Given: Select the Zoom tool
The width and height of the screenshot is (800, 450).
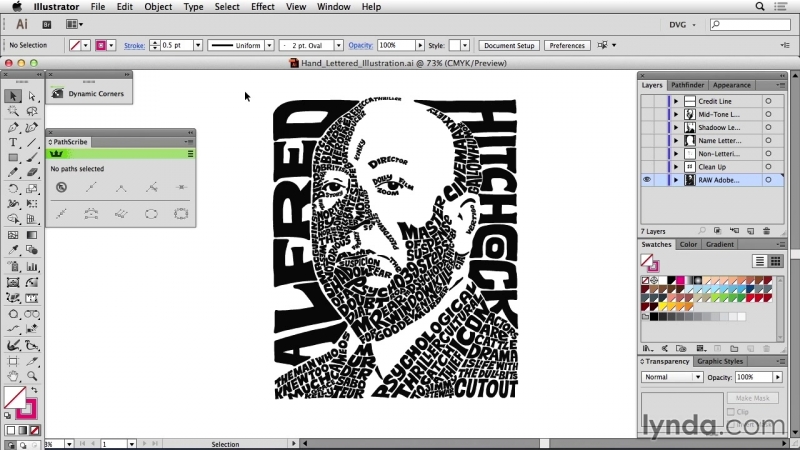Looking at the screenshot, I should pyautogui.click(x=32, y=376).
